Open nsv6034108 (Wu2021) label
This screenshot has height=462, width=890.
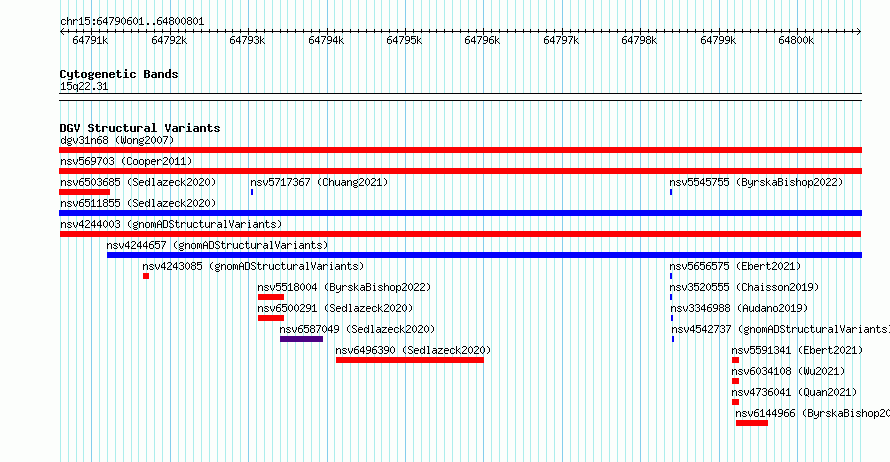pos(788,371)
